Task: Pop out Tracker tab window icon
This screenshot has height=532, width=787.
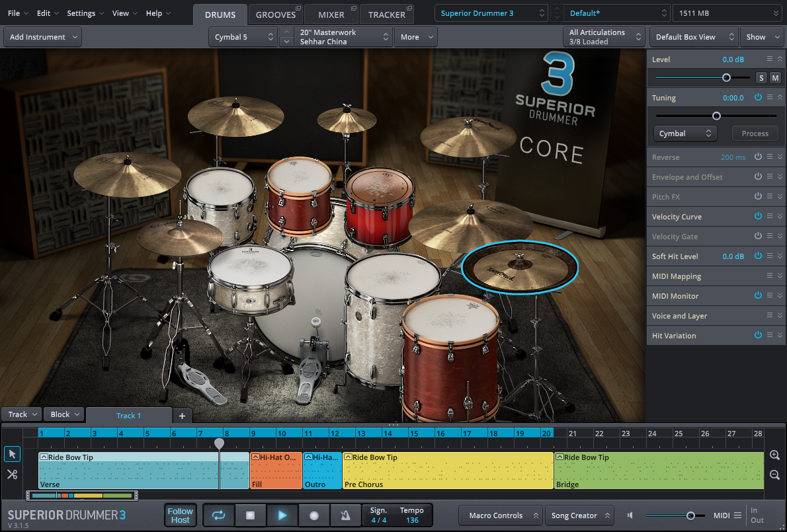Action: (409, 9)
